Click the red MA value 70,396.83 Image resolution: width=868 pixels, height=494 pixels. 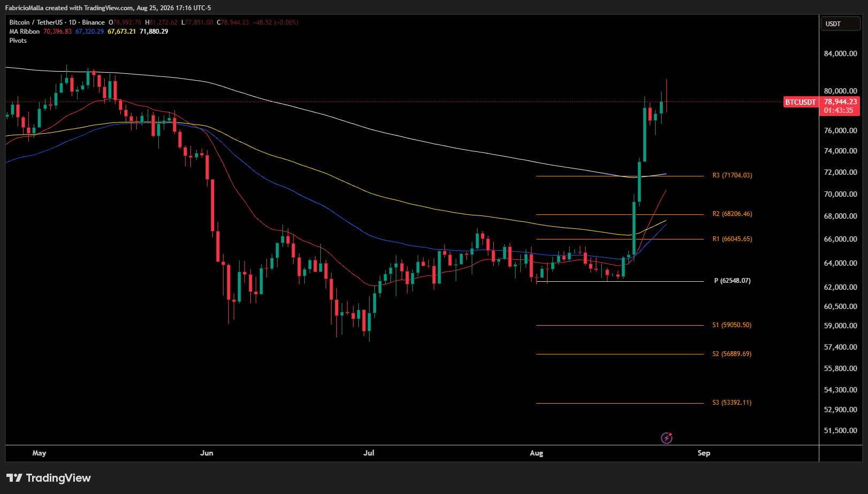57,32
